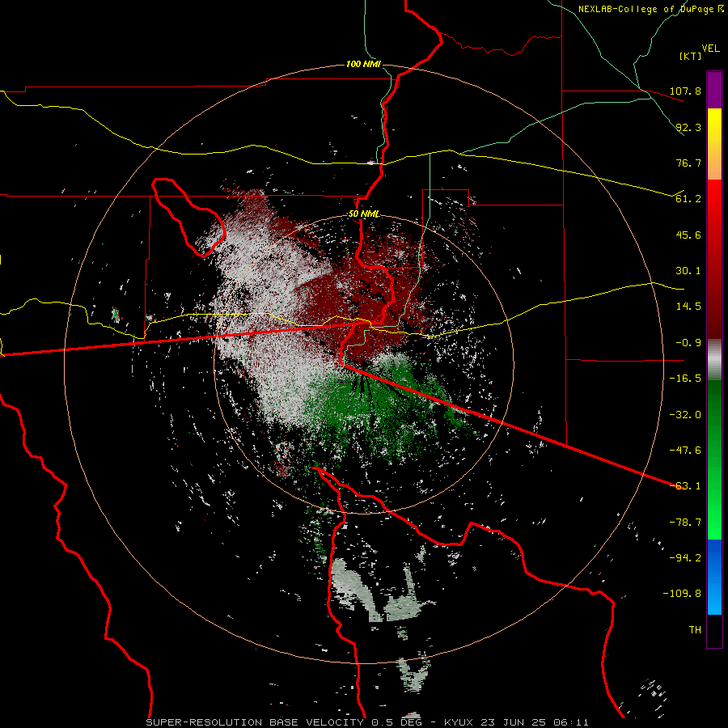
Task: Click the 100 NMI range ring label
Action: coord(363,64)
